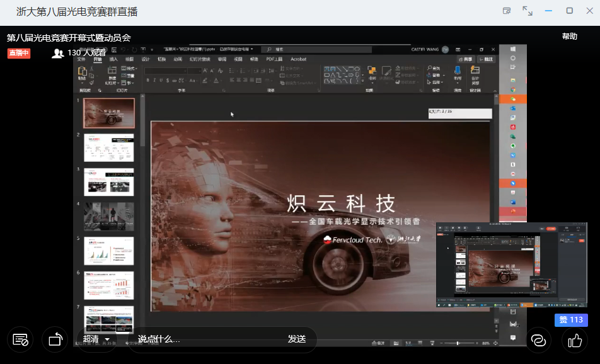Select slide 2 thumbnail in slide panel
Viewport: 600px width, 364px height.
(x=109, y=147)
